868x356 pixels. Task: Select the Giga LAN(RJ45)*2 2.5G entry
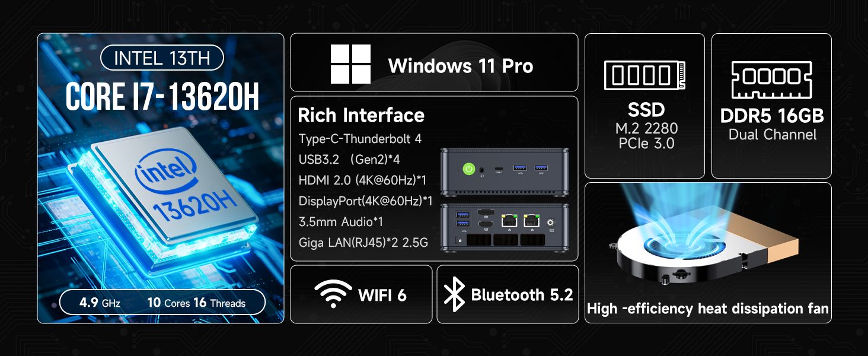click(363, 242)
